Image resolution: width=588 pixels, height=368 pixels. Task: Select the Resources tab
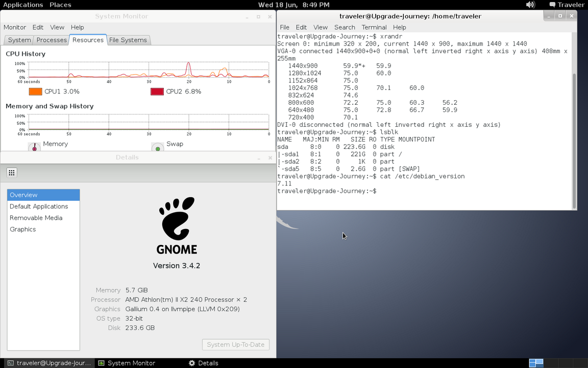click(x=88, y=40)
